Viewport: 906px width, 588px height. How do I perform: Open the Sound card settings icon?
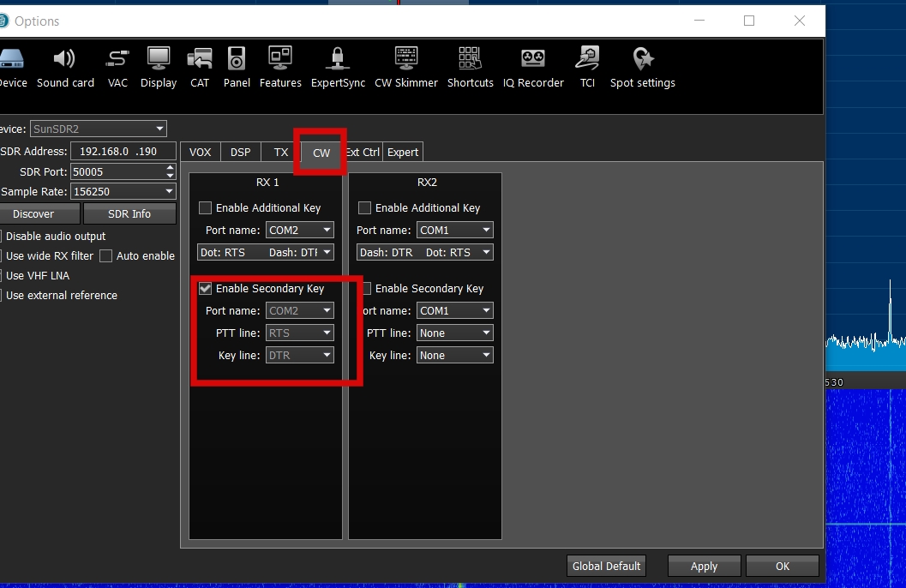(65, 68)
